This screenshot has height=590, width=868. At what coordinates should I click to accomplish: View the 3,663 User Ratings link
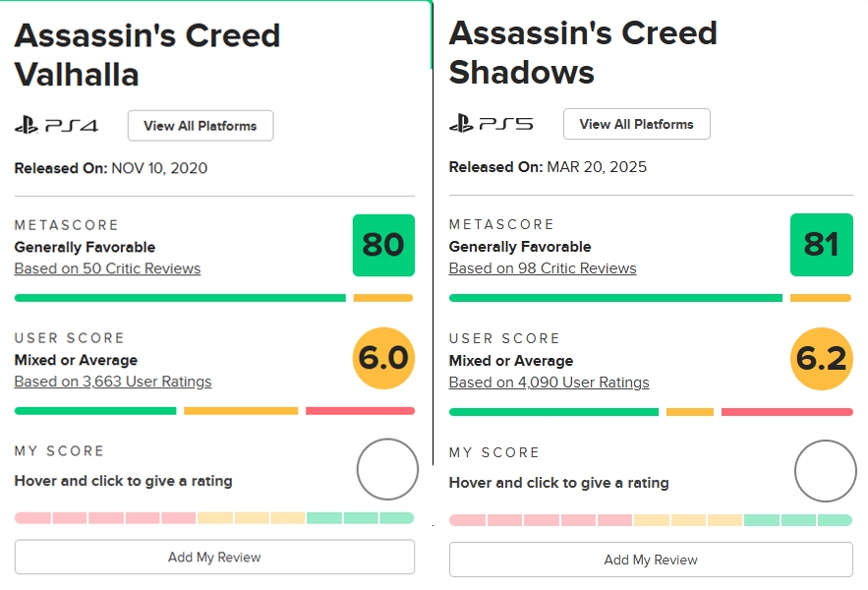[113, 382]
